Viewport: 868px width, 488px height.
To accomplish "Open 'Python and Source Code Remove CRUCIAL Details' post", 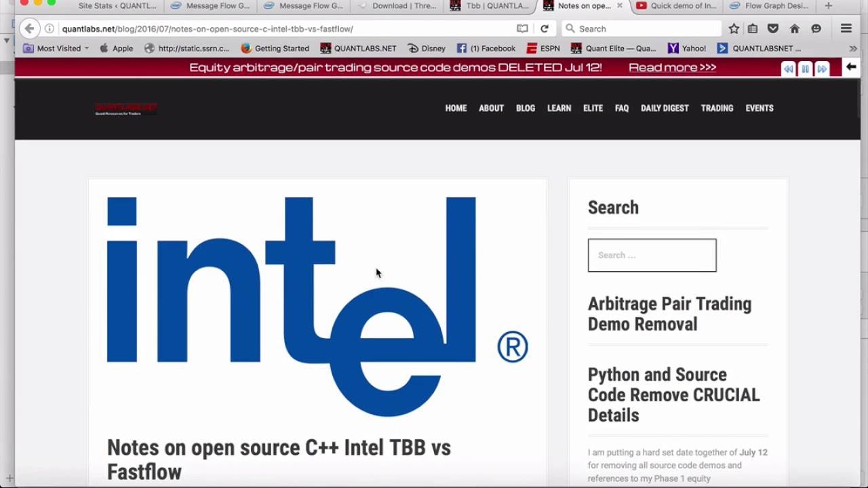I will coord(673,394).
